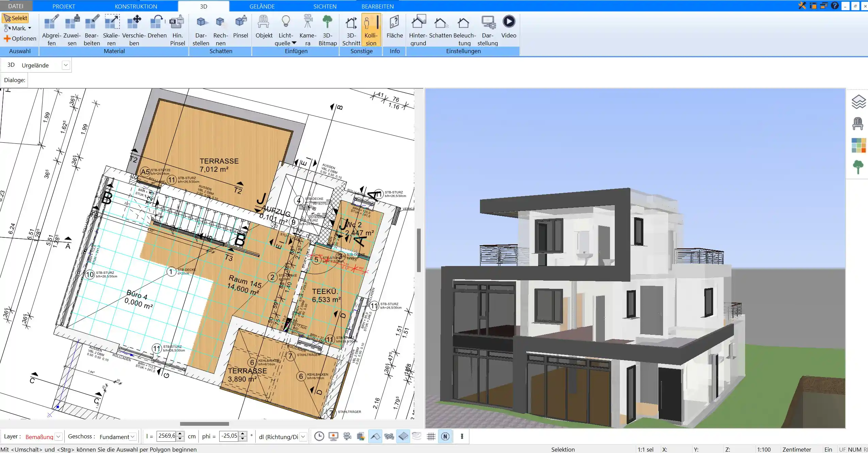The height and width of the screenshot is (453, 868).
Task: Start the Video playback tool
Action: tap(509, 27)
